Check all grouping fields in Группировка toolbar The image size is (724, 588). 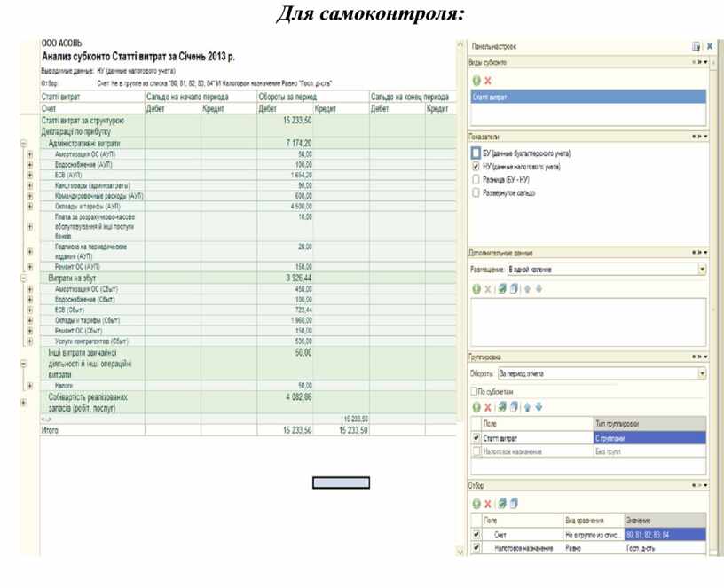click(x=502, y=407)
